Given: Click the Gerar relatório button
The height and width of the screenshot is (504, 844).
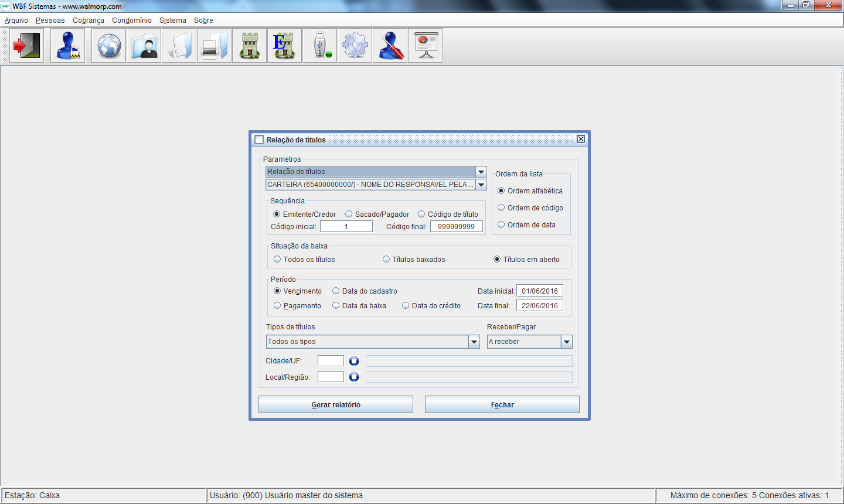Looking at the screenshot, I should tap(336, 405).
